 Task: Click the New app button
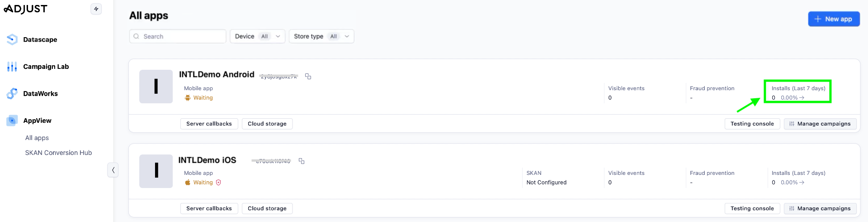833,19
